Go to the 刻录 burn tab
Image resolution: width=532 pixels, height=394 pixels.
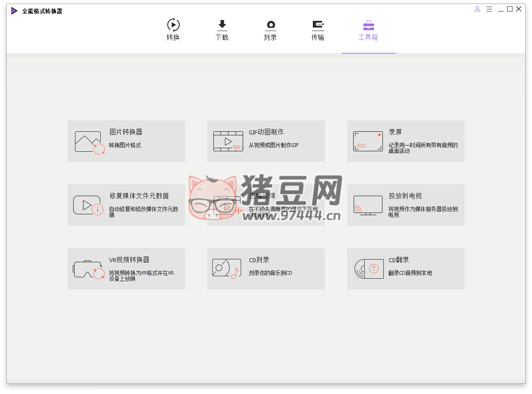270,30
